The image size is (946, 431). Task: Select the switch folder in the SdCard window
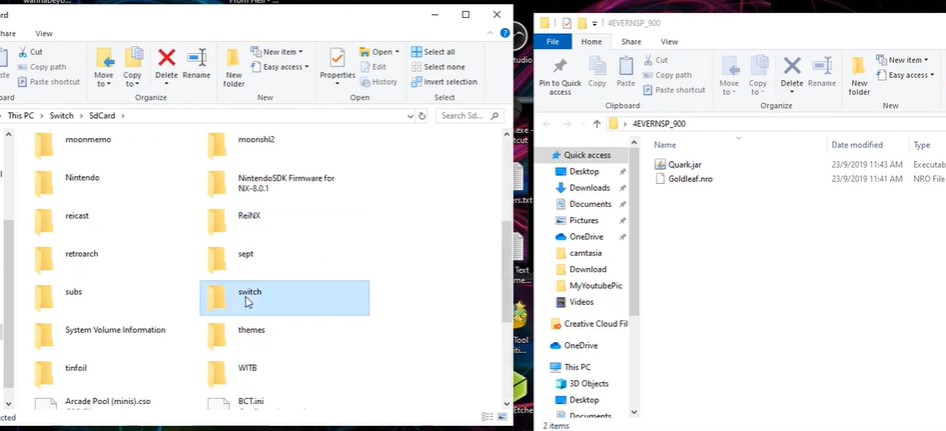[x=284, y=298]
